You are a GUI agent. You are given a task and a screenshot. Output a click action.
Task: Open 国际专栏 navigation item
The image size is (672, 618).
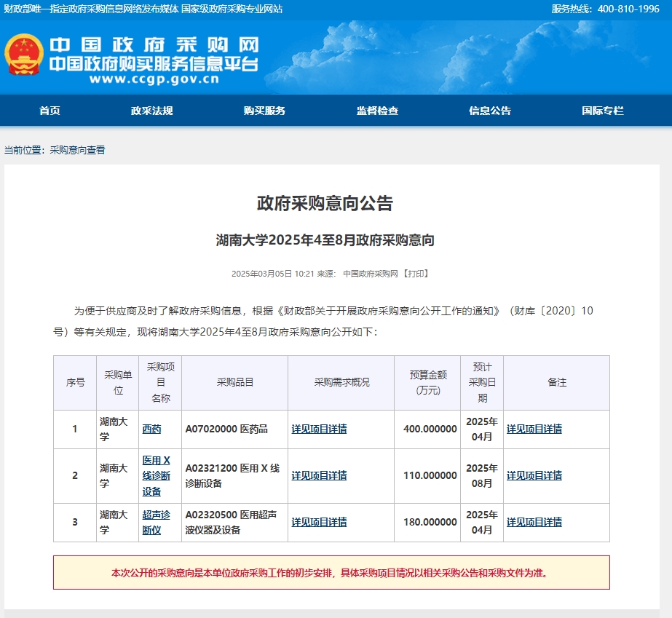[x=603, y=111]
